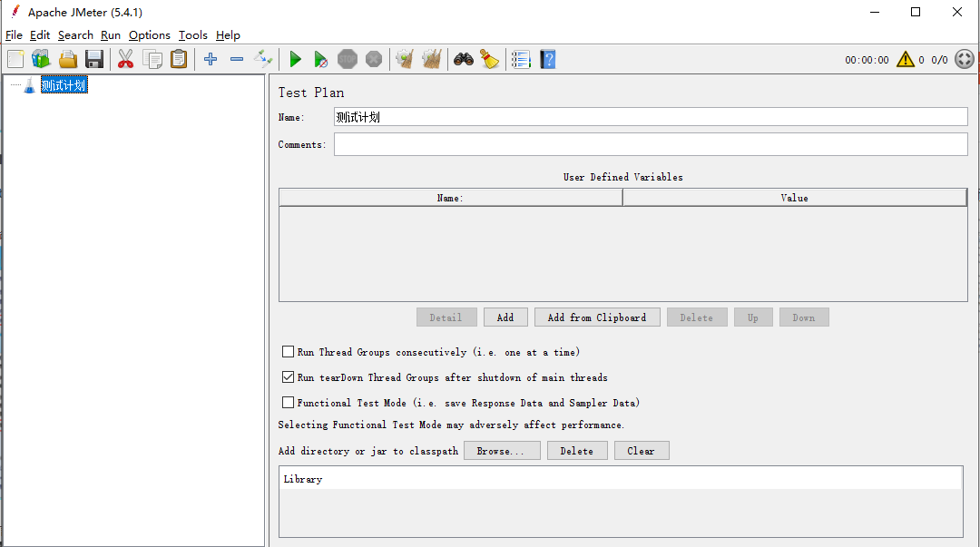Click the 0/0 thread count display
This screenshot has width=980, height=547.
point(939,60)
